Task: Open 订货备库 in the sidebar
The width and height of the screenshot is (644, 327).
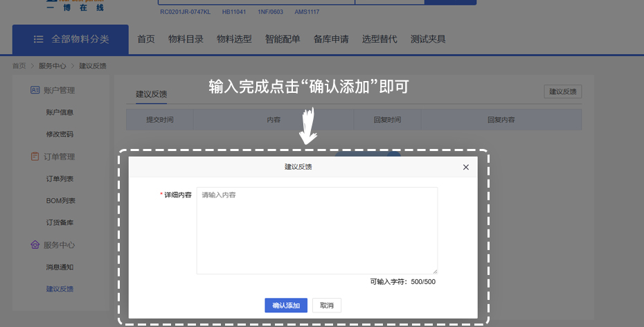Action: pyautogui.click(x=60, y=222)
